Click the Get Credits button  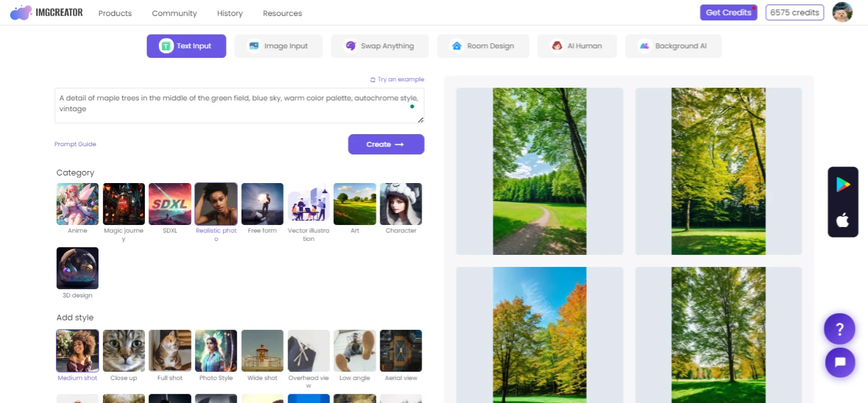pyautogui.click(x=728, y=13)
